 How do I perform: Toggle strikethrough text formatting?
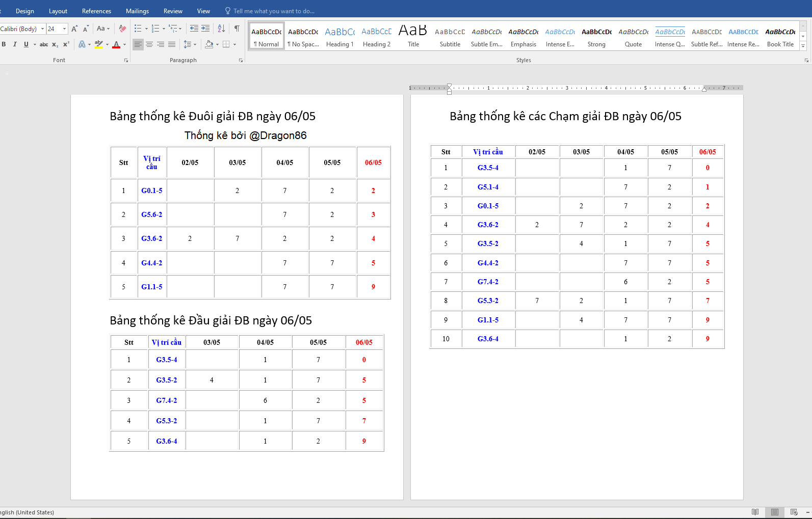pos(44,44)
